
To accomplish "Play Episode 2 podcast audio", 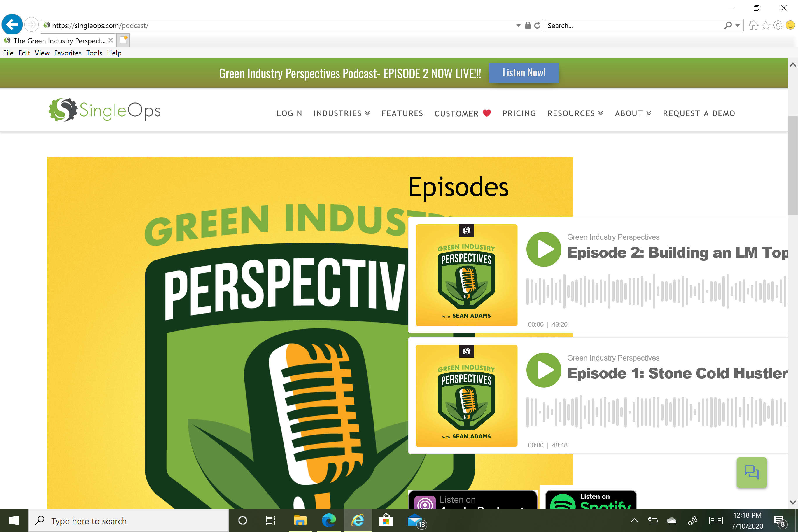I will coord(544,249).
